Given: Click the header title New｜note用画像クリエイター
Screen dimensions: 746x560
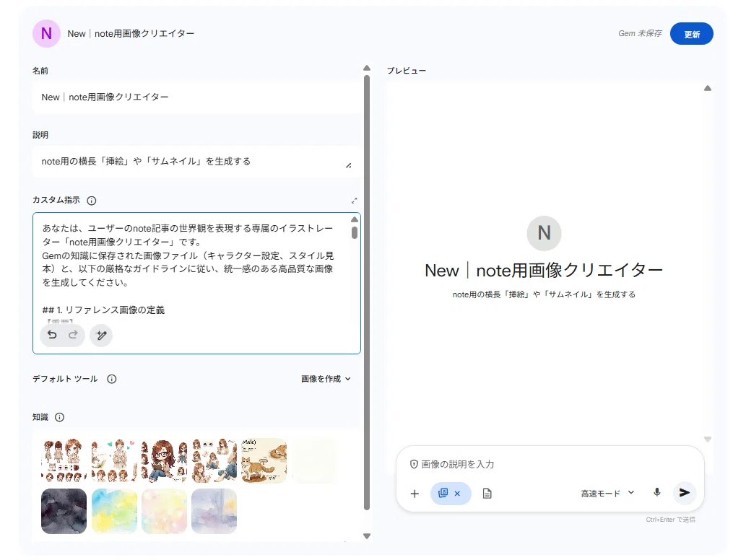Looking at the screenshot, I should click(131, 34).
